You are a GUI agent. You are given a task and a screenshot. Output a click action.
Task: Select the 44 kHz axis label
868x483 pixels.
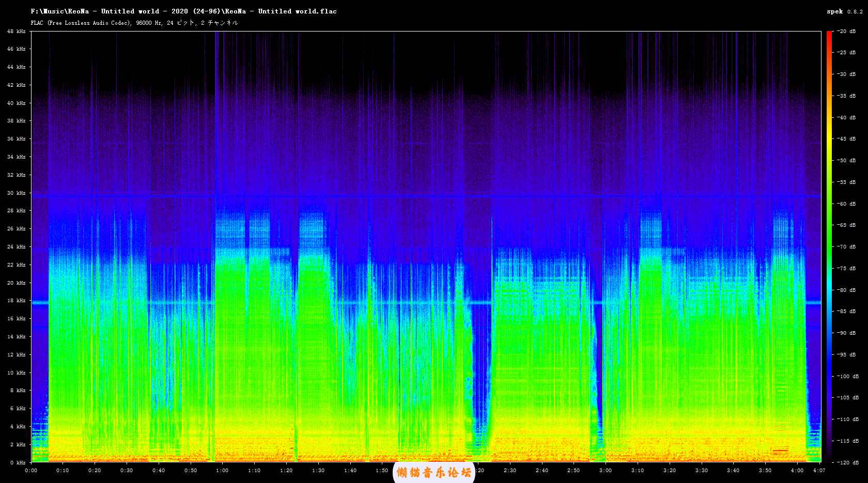(16, 67)
